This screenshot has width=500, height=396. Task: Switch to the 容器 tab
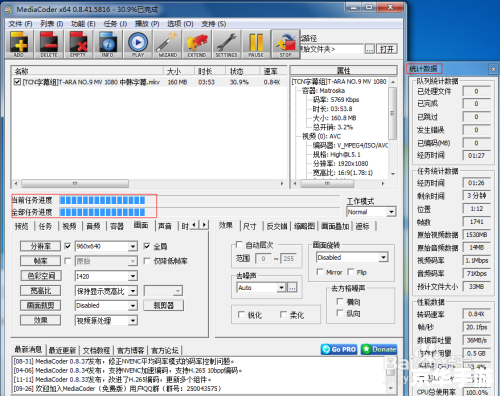point(117,226)
